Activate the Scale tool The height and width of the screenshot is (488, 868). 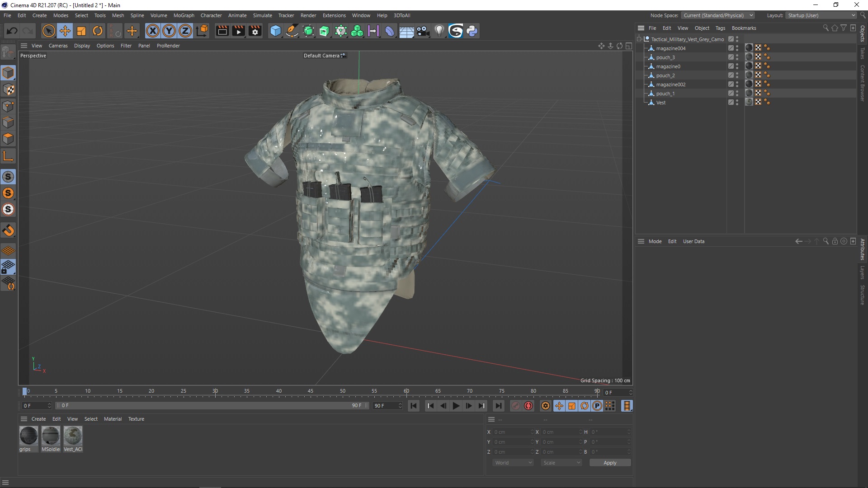pos(81,31)
